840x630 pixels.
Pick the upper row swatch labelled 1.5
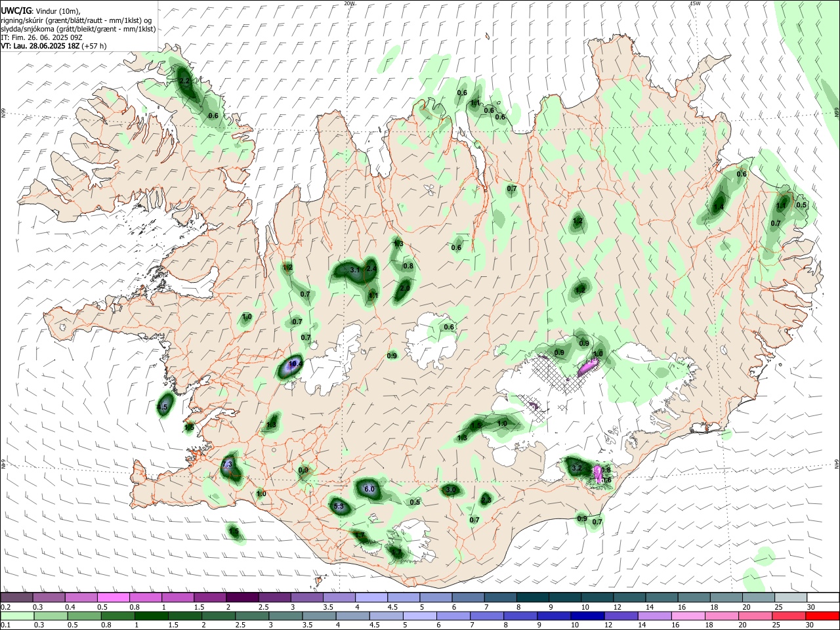(210, 598)
